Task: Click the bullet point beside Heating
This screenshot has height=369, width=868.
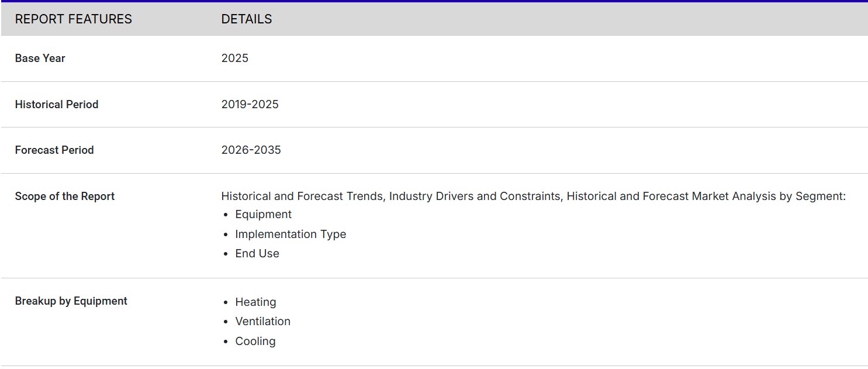Action: (226, 303)
